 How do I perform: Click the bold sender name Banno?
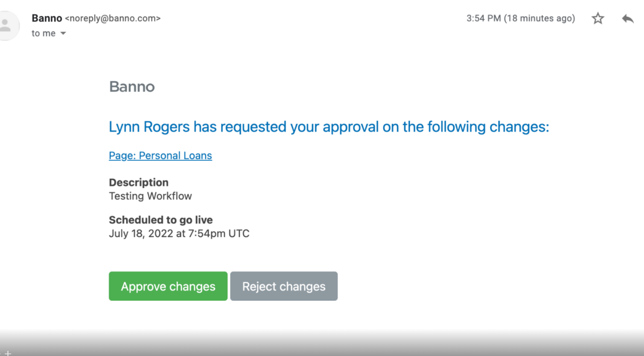coord(47,18)
